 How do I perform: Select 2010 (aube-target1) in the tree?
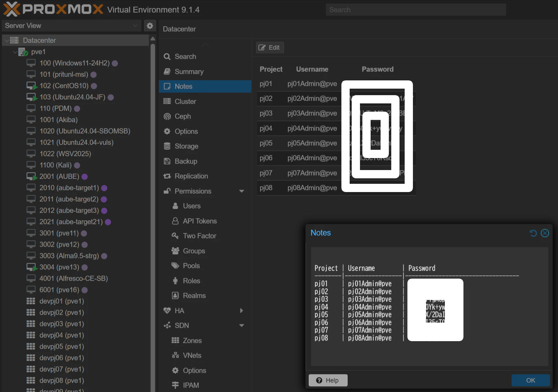[69, 188]
